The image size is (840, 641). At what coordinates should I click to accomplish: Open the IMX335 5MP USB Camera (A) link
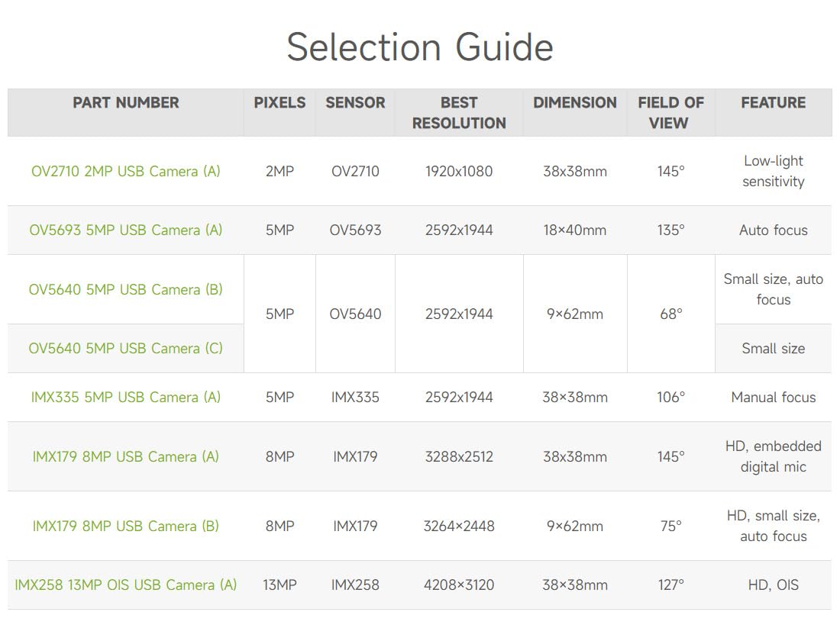(126, 398)
